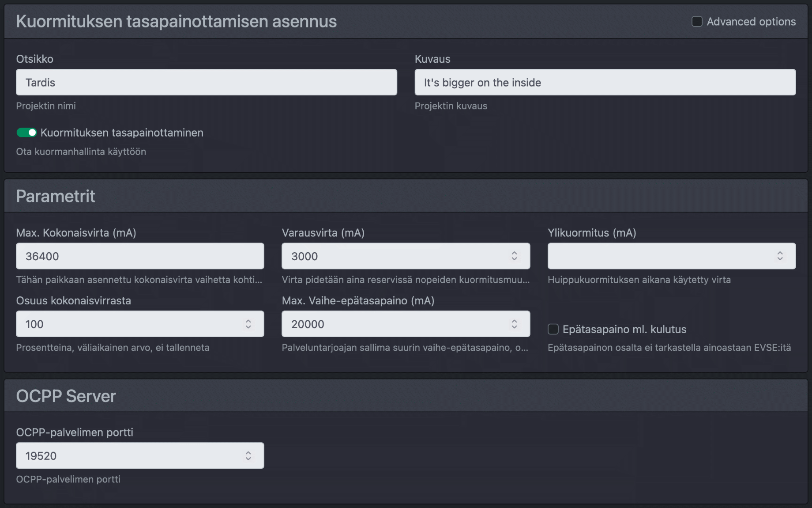
Task: Increase Osuus kokonaisvirrasta with its stepper
Action: [248, 321]
